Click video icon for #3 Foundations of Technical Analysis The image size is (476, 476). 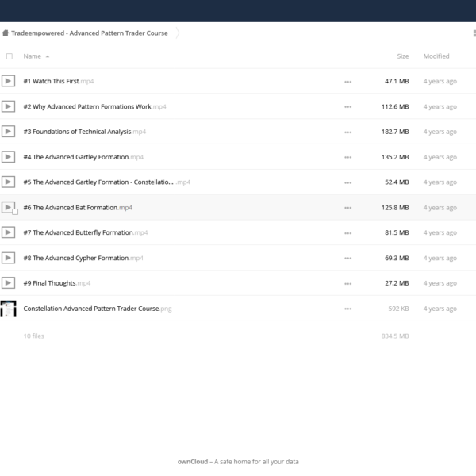tap(8, 132)
